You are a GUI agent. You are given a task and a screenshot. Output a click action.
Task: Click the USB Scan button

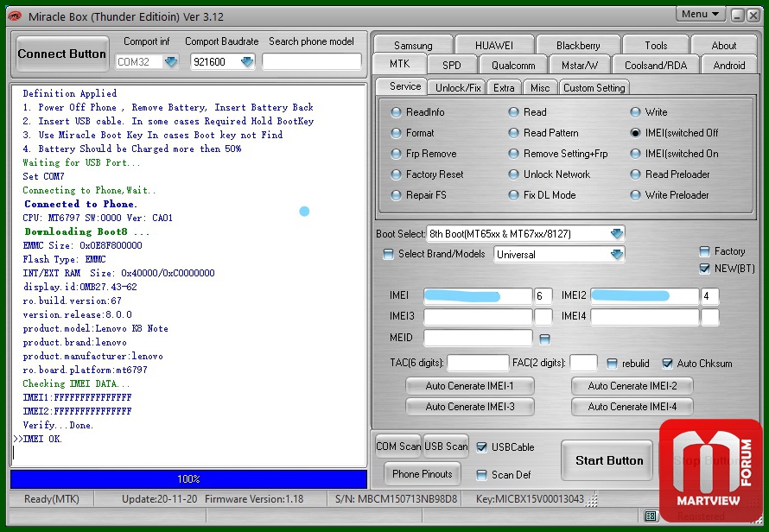pyautogui.click(x=446, y=446)
